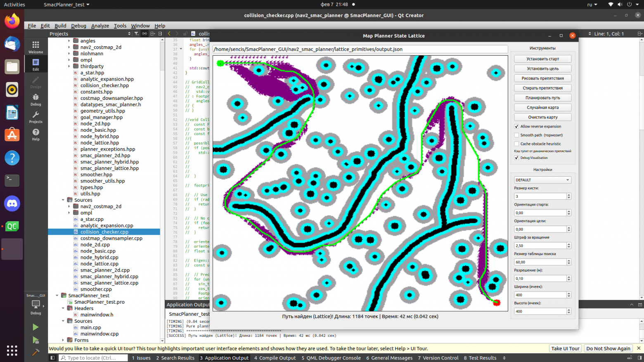The width and height of the screenshot is (644, 362).
Task: Collapse the Headers node under SmacPlanner_test
Action: [63, 308]
